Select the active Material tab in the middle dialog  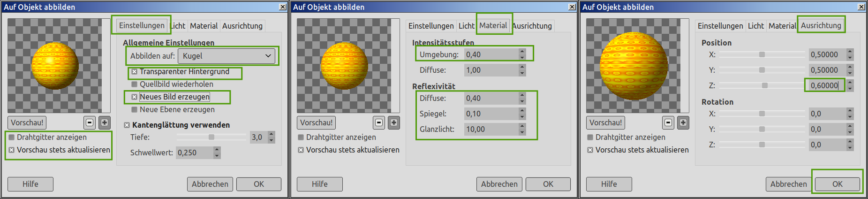pos(493,25)
